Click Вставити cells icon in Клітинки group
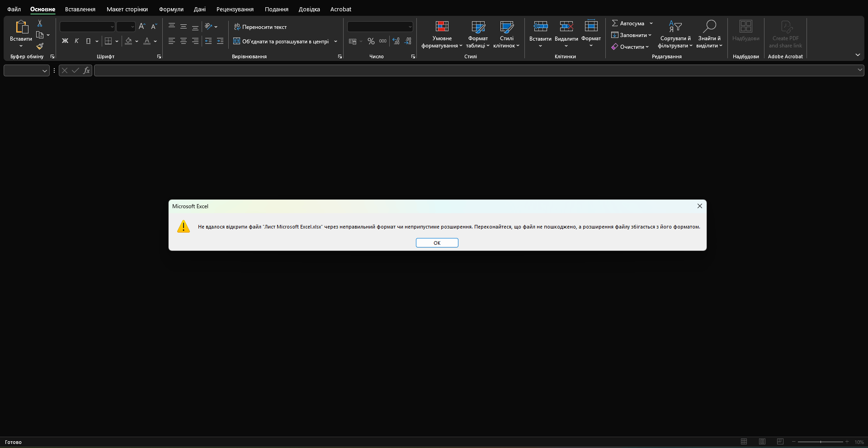 (540, 26)
